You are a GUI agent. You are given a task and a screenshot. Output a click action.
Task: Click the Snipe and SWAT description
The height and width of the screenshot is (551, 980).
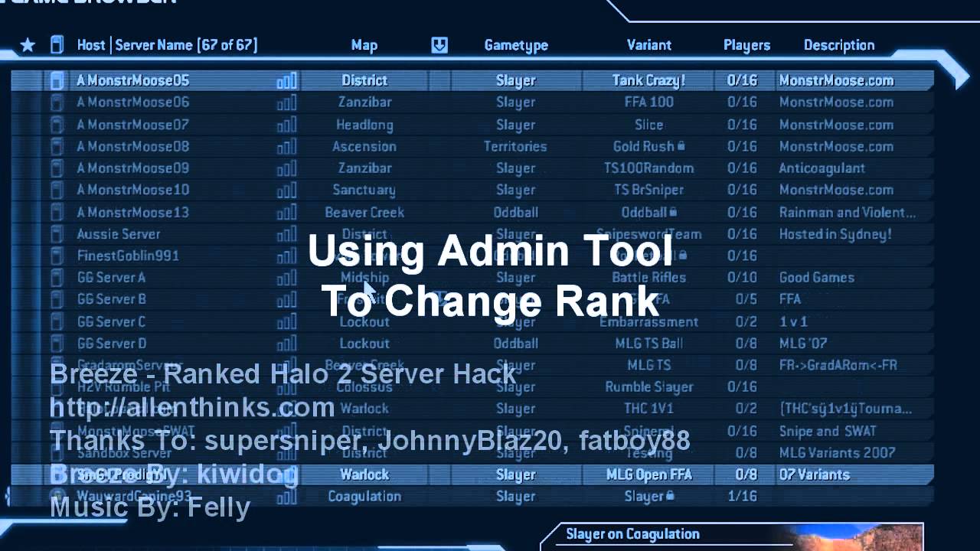coord(828,431)
